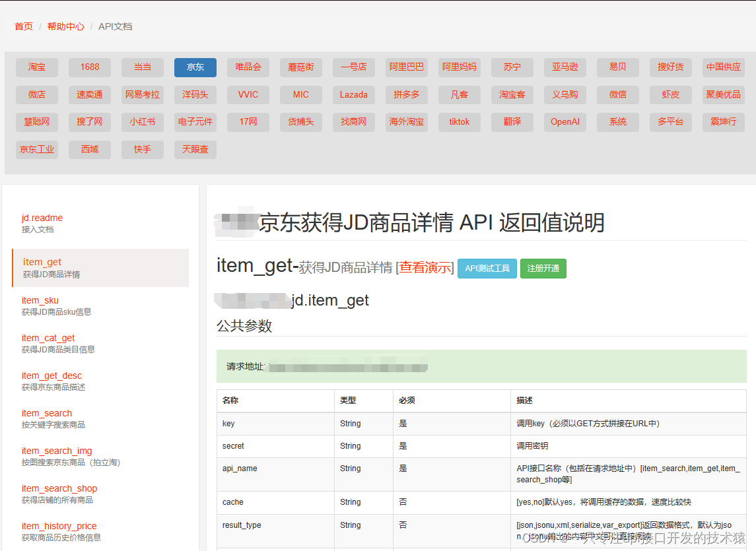Go to 首页 breadcrumb link
This screenshot has width=756, height=551.
click(24, 26)
